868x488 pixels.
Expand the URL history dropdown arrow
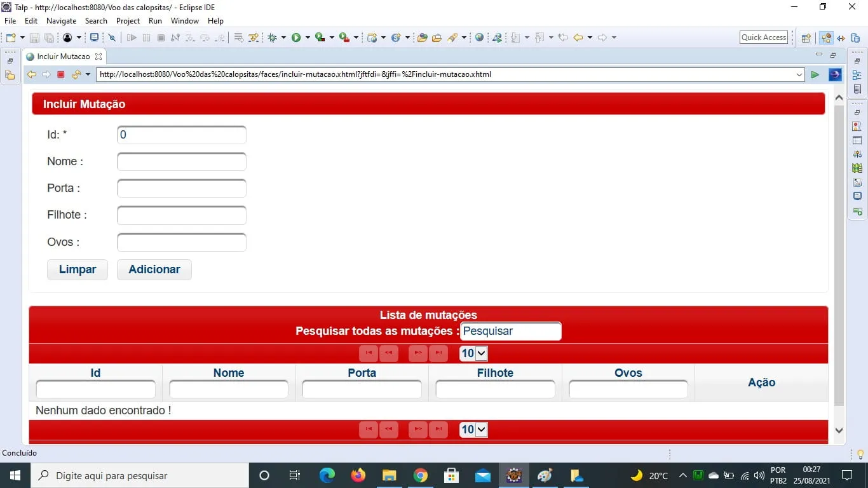[x=799, y=75]
